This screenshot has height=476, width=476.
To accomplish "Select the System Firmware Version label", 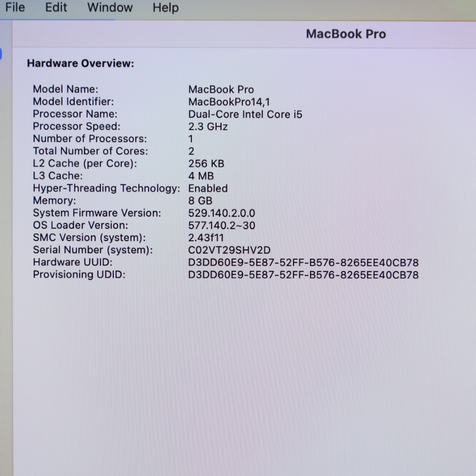I will coord(97,213).
